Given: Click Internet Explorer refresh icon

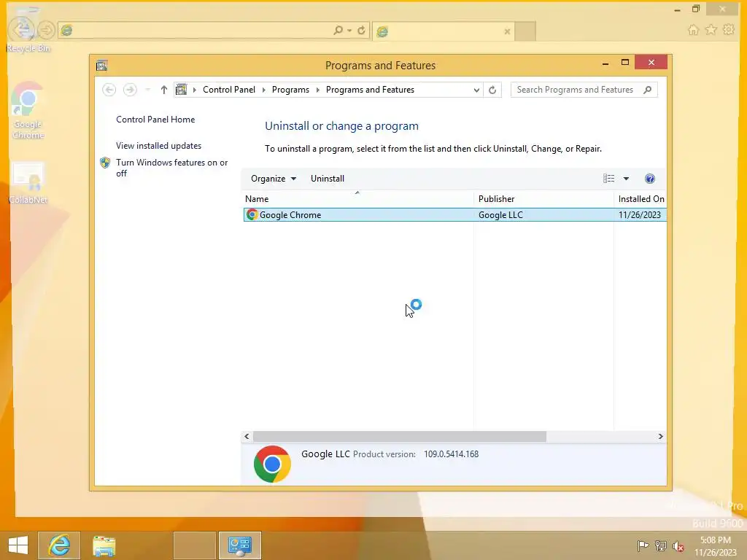Looking at the screenshot, I should [362, 31].
